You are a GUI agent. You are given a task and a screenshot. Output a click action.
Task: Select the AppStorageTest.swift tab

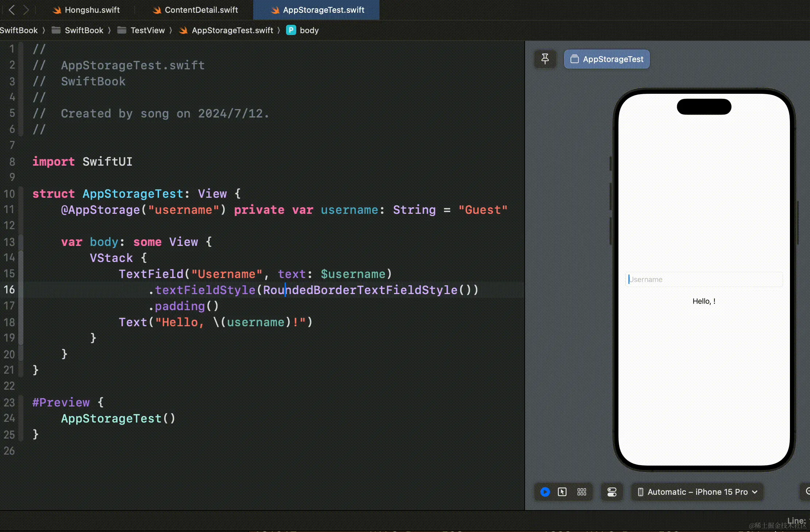(x=323, y=10)
